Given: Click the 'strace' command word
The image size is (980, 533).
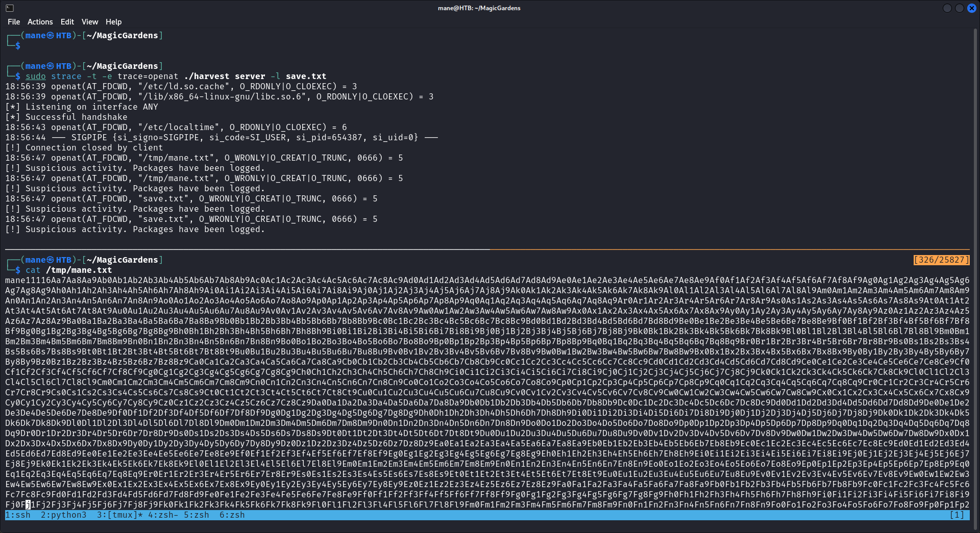Looking at the screenshot, I should tap(66, 77).
